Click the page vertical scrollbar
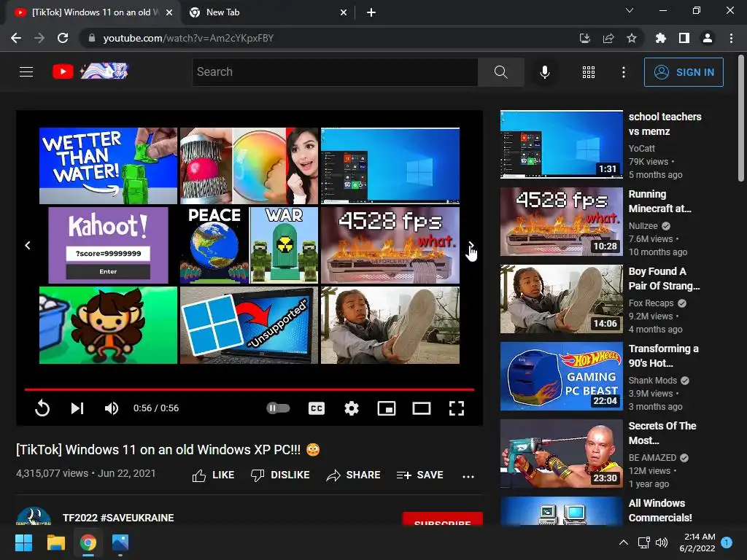Screen dimensions: 747x560 coord(741,119)
